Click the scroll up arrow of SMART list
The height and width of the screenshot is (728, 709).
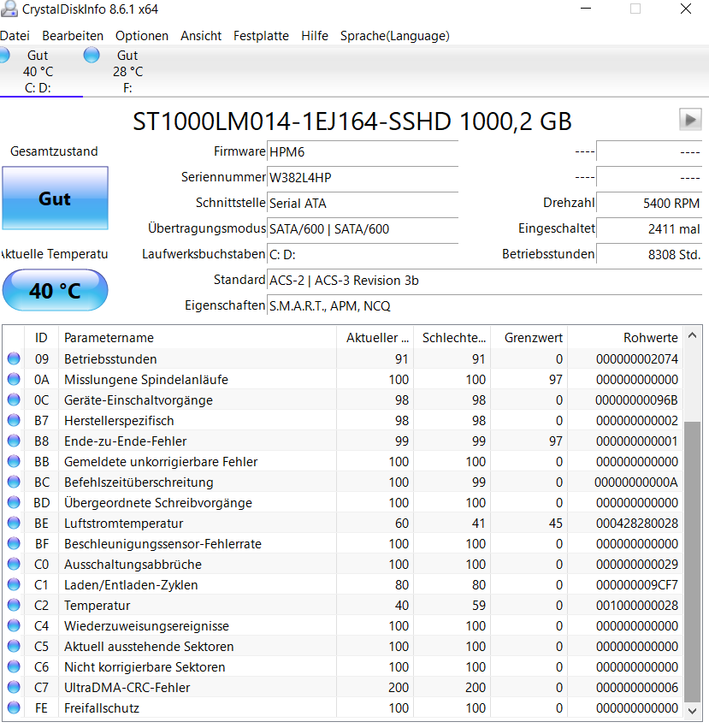click(692, 335)
